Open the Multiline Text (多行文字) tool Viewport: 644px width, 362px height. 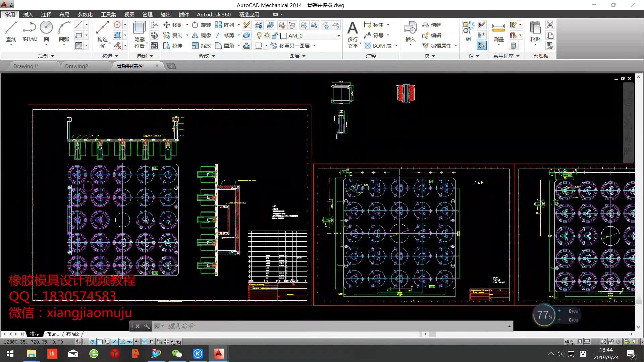353,34
